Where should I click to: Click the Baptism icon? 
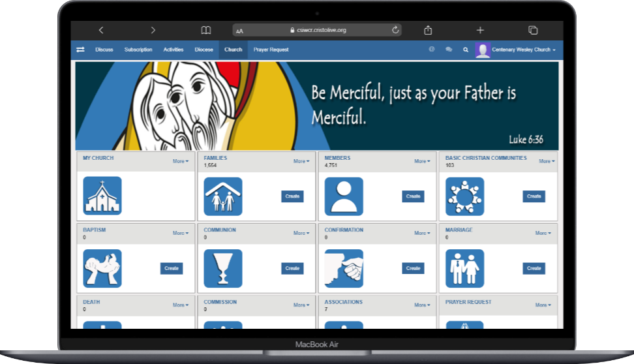tap(102, 268)
